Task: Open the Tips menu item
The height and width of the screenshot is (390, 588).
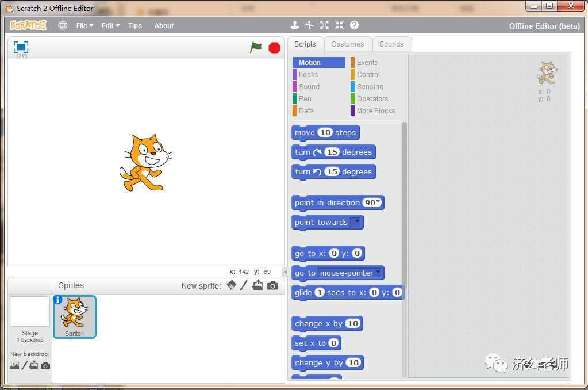Action: (x=135, y=25)
